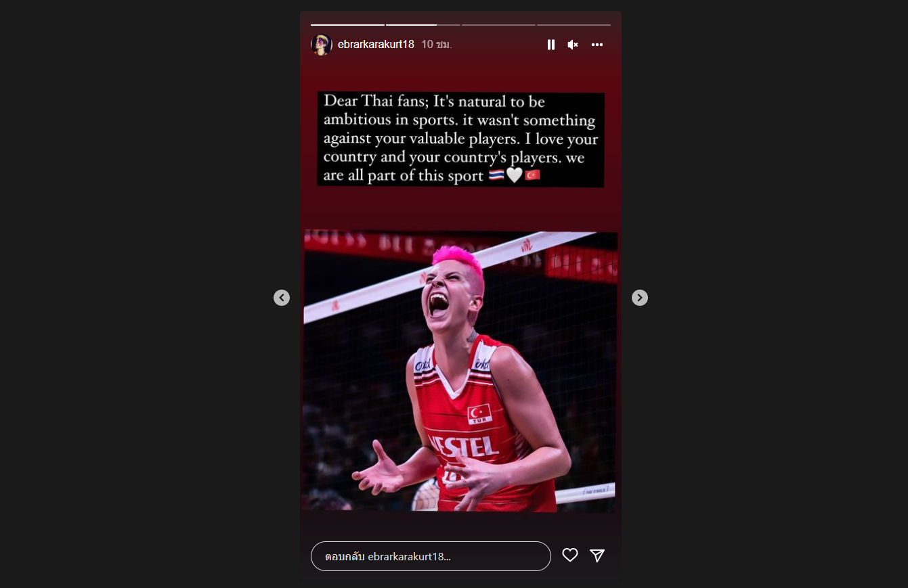This screenshot has height=588, width=908.
Task: Click the Turkish flag emoji in text
Action: pos(532,175)
